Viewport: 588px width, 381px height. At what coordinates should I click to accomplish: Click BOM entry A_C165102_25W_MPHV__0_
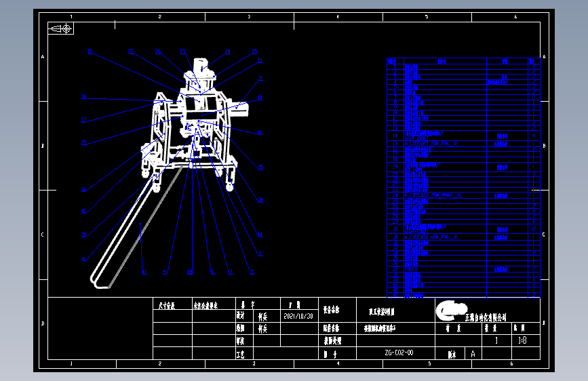tap(433, 195)
